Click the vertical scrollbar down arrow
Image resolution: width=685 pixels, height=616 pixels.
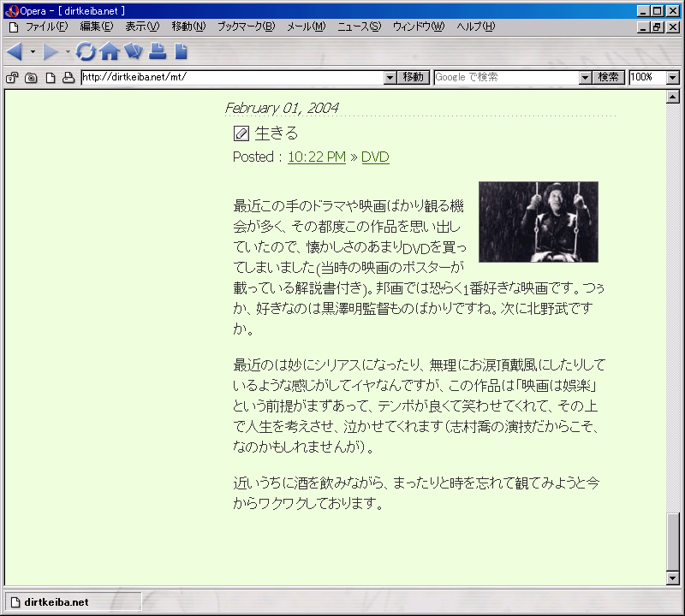(x=673, y=578)
